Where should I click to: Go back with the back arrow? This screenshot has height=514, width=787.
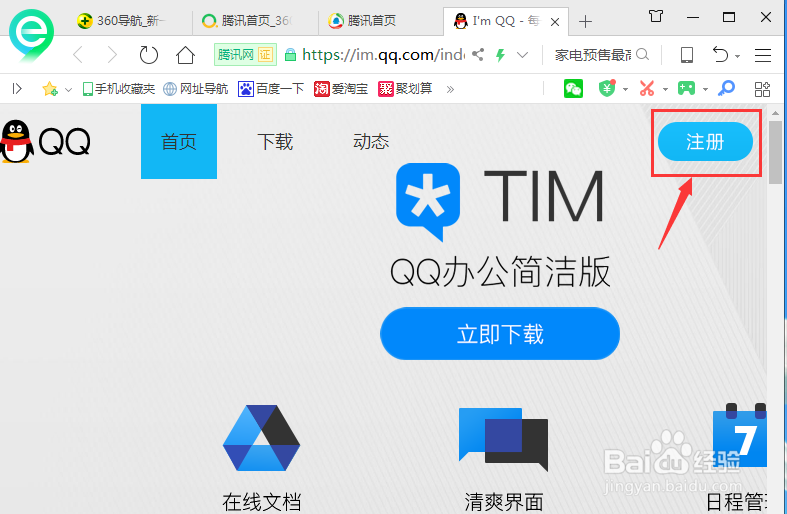78,55
